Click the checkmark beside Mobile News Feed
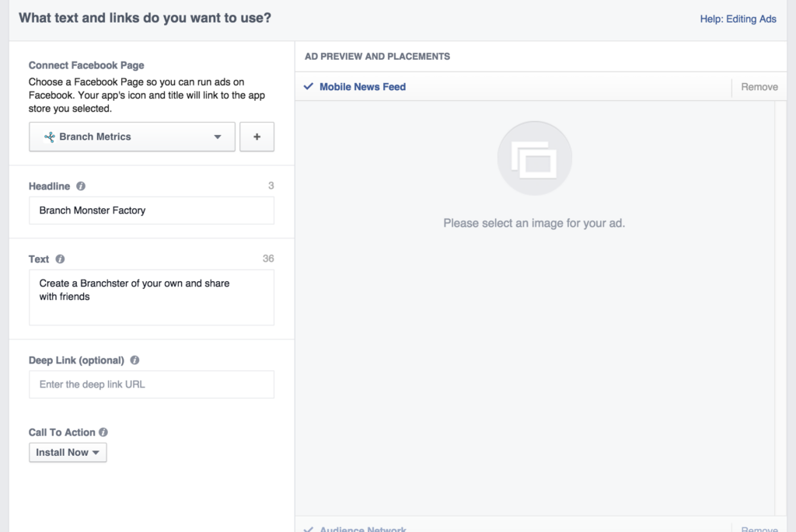796x532 pixels. (308, 87)
